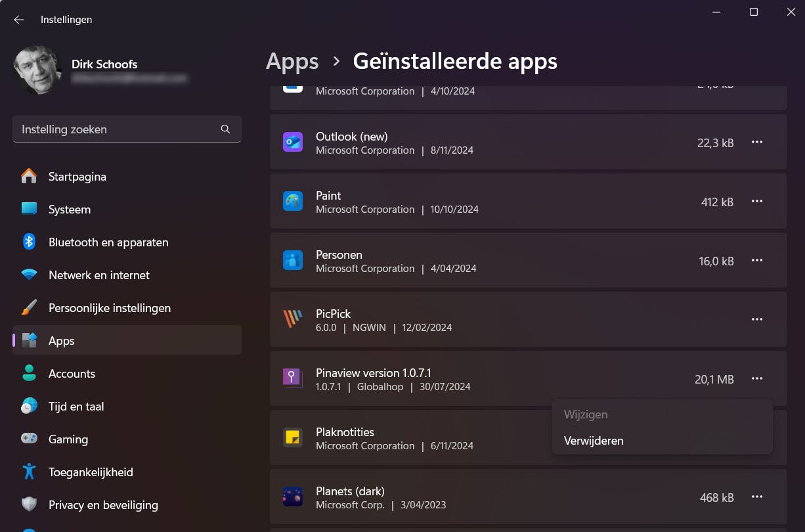Click the PicPick app icon
This screenshot has width=805, height=532.
[293, 320]
